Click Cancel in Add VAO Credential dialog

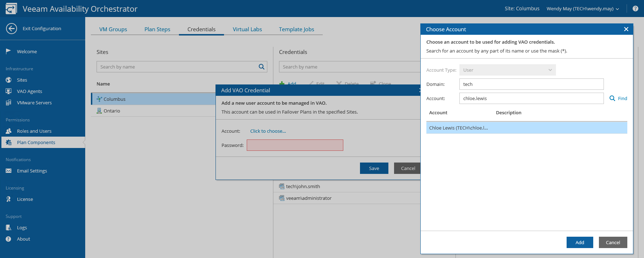[x=408, y=168]
